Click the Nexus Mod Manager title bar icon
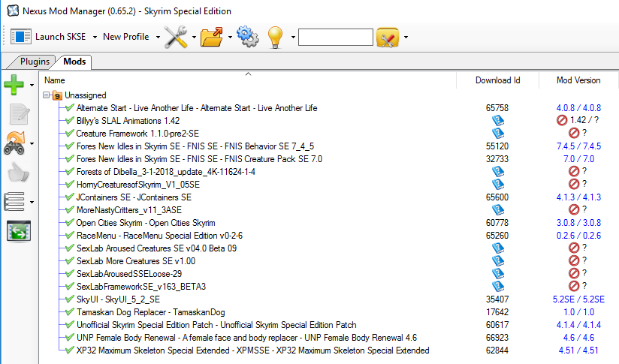The image size is (619, 364). [13, 11]
